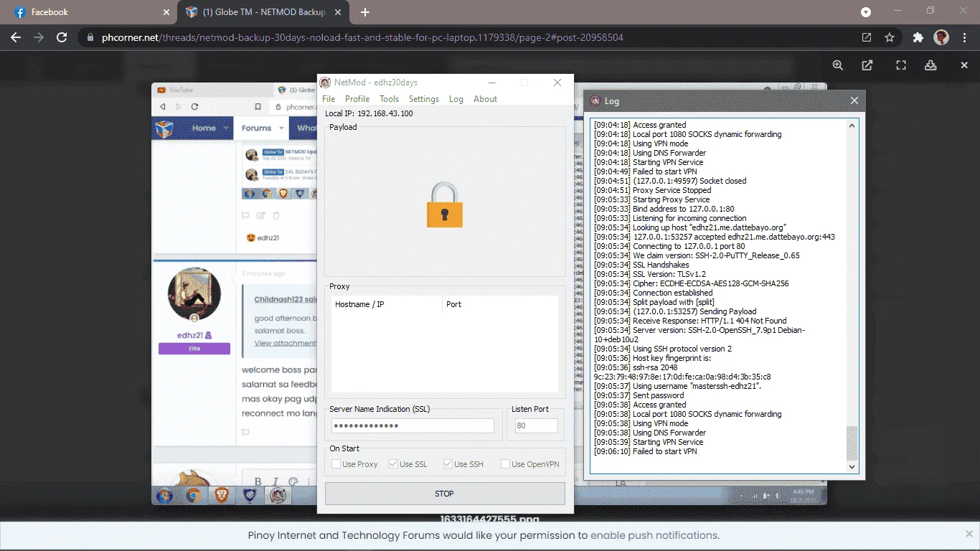Download the attachment image from lightbox toolbar
980x551 pixels.
click(930, 65)
